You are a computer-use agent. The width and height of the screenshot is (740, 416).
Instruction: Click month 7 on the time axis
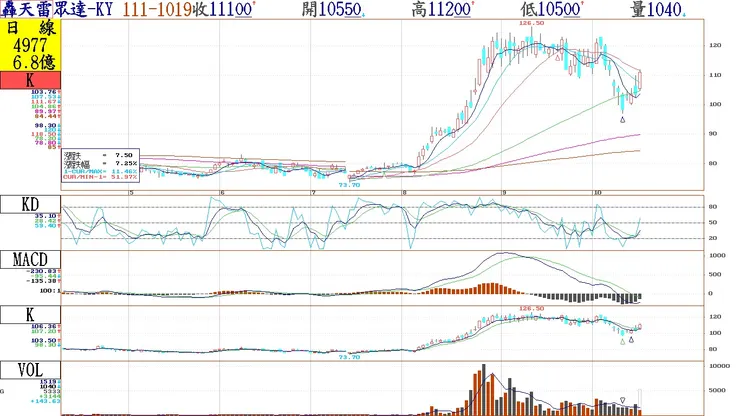point(313,193)
